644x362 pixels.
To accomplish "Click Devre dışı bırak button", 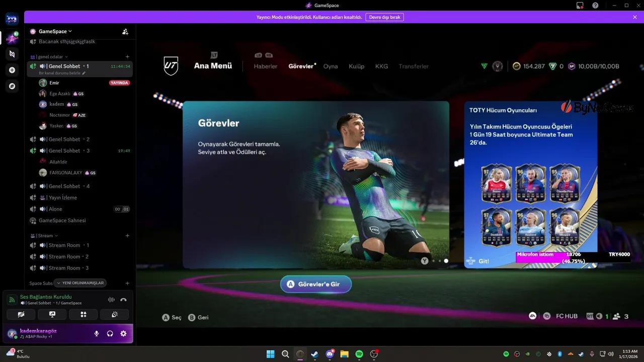I will pos(385,17).
